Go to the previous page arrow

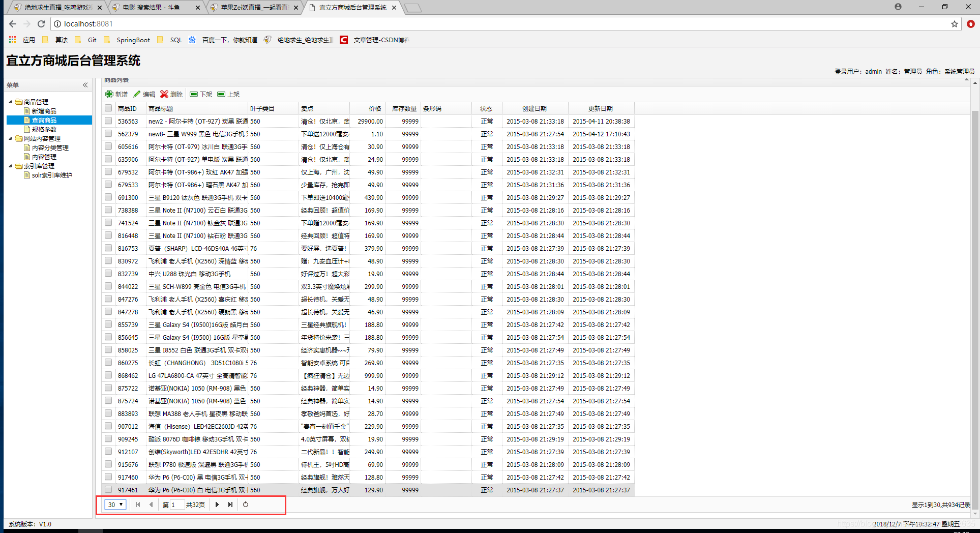[x=151, y=505]
